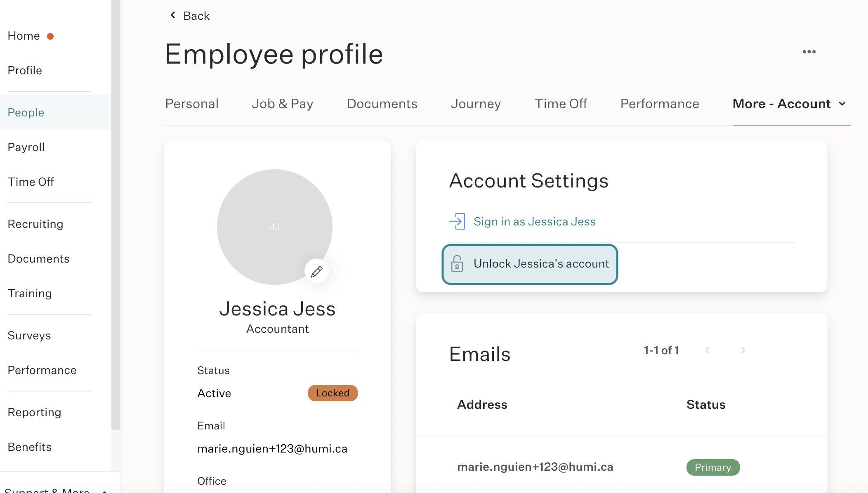Open Documents in the sidebar

click(x=38, y=259)
